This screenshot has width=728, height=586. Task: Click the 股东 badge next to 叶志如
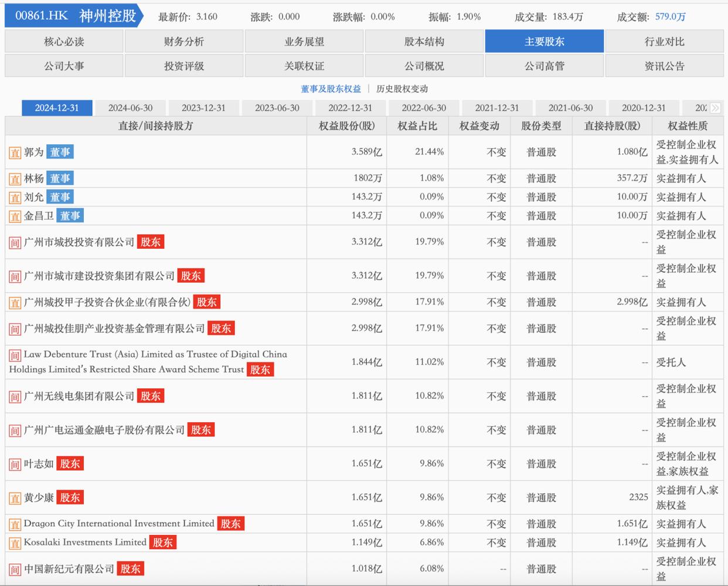pyautogui.click(x=70, y=464)
